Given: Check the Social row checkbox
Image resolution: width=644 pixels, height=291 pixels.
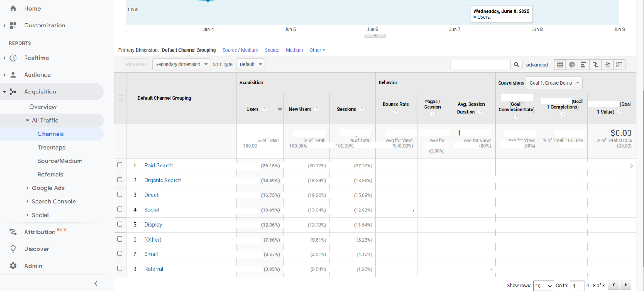Looking at the screenshot, I should tap(120, 209).
